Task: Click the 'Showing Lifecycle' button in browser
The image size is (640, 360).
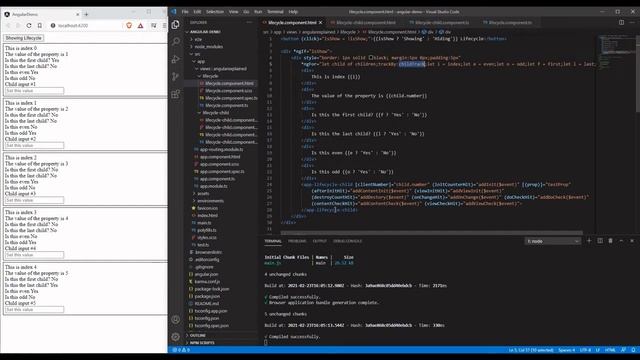Action: tap(24, 38)
